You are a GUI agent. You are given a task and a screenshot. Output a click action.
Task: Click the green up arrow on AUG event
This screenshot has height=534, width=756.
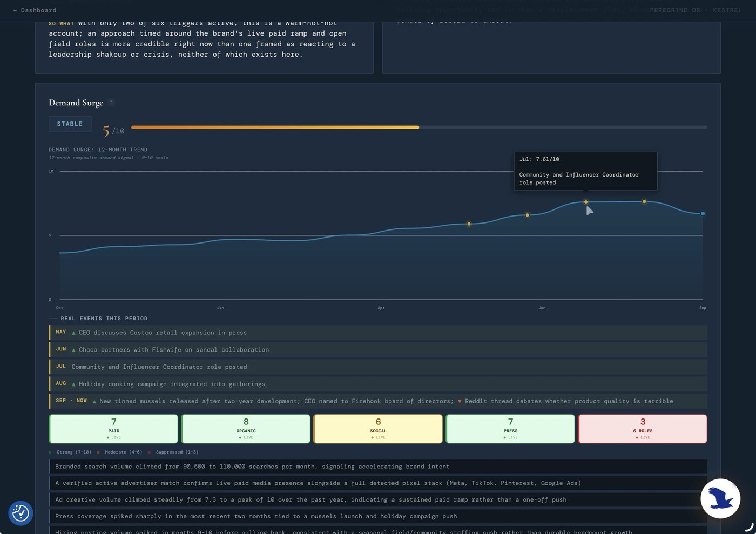[x=74, y=384]
